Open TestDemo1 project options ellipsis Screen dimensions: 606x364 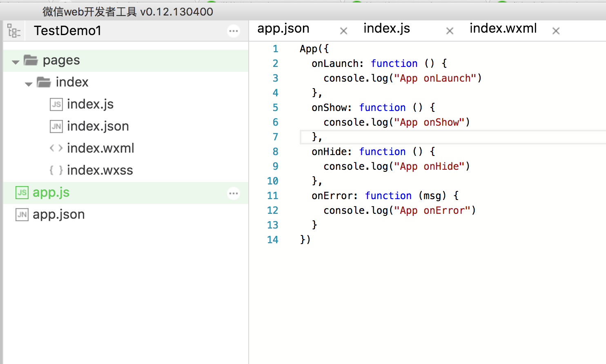(234, 31)
